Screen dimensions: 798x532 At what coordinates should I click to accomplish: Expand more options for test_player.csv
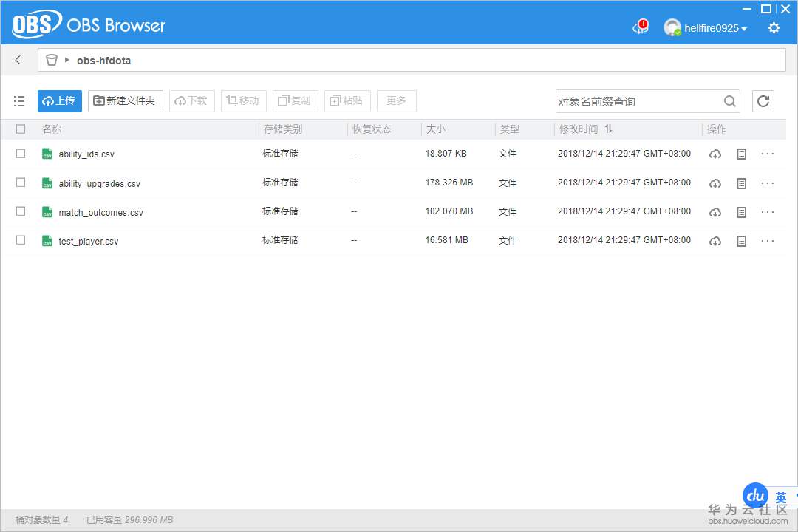(x=768, y=242)
